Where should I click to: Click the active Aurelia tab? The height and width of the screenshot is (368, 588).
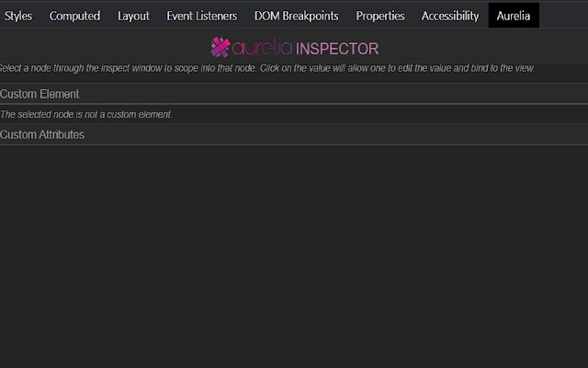click(514, 16)
